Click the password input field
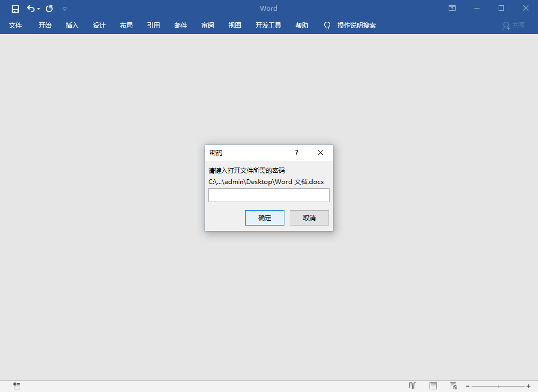Viewport: 538px width, 392px height. click(268, 195)
